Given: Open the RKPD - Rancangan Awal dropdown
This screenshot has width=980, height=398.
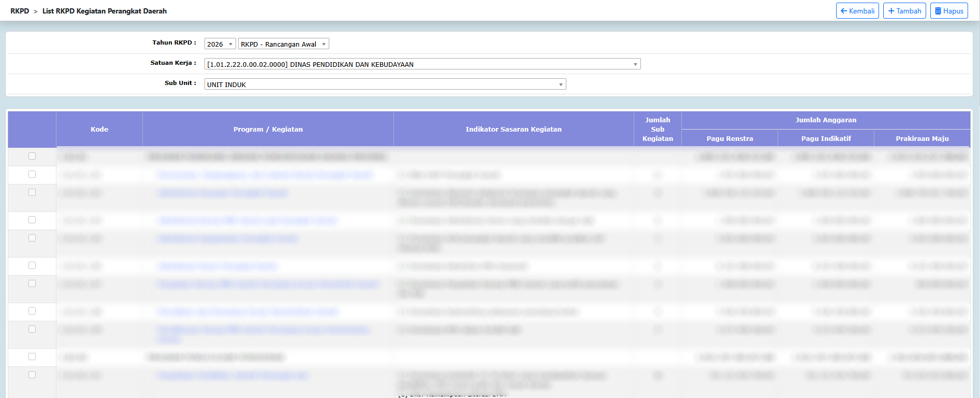Looking at the screenshot, I should [x=284, y=44].
